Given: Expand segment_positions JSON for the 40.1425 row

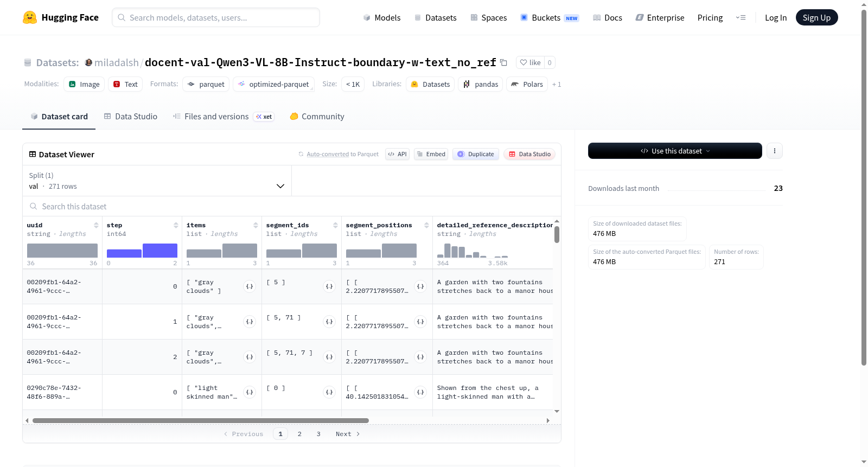Looking at the screenshot, I should (420, 392).
